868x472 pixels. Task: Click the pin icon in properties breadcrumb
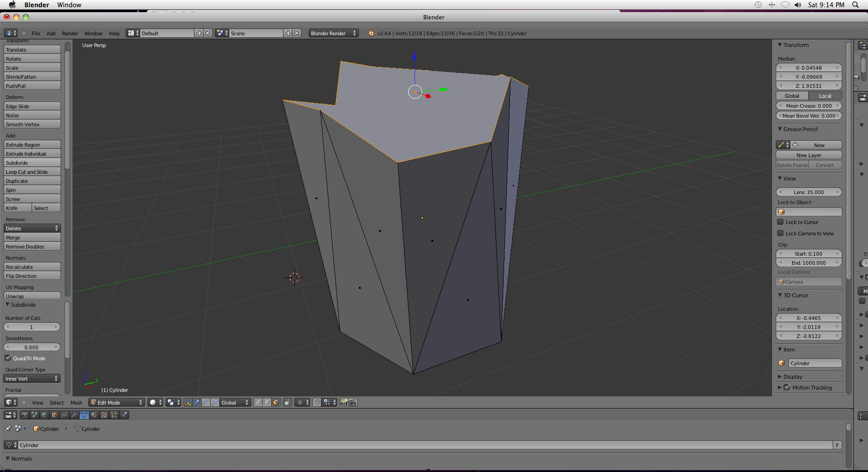pyautogui.click(x=8, y=429)
